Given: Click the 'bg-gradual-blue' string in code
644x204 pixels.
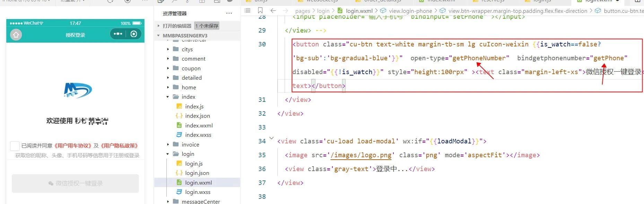Looking at the screenshot, I should click(359, 58).
